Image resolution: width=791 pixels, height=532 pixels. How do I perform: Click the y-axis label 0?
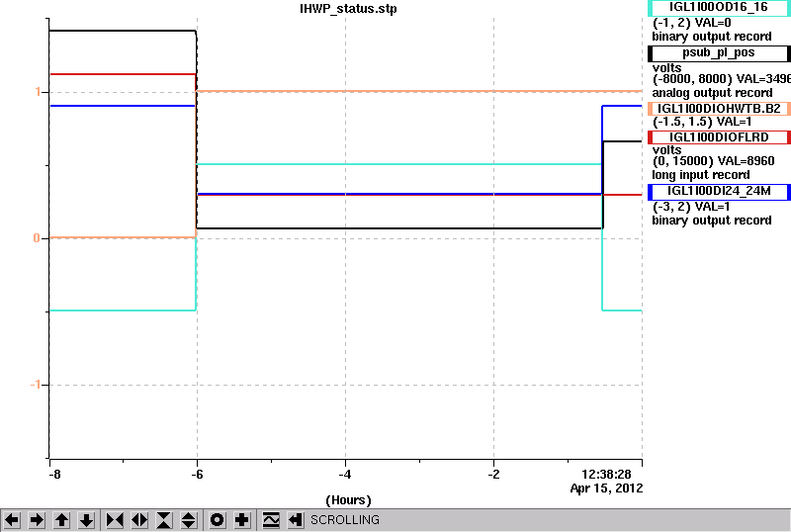tap(37, 238)
